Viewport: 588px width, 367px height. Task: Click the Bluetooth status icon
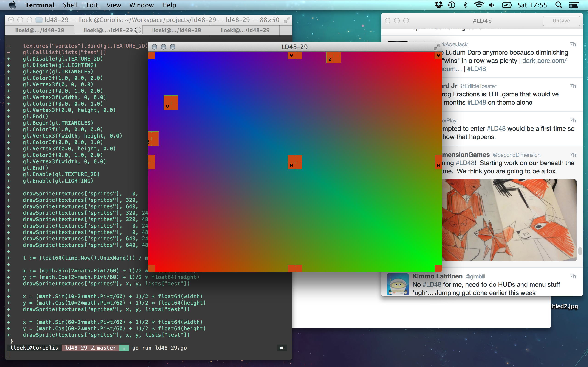[465, 5]
